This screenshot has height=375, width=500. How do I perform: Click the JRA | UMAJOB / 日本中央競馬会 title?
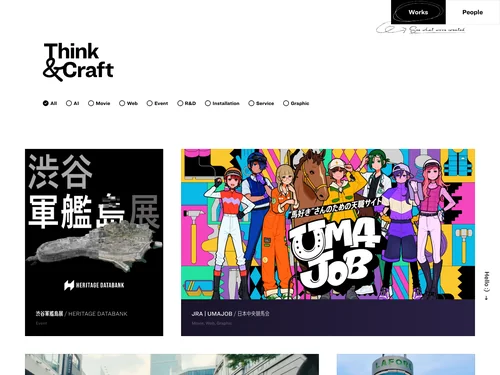click(231, 314)
